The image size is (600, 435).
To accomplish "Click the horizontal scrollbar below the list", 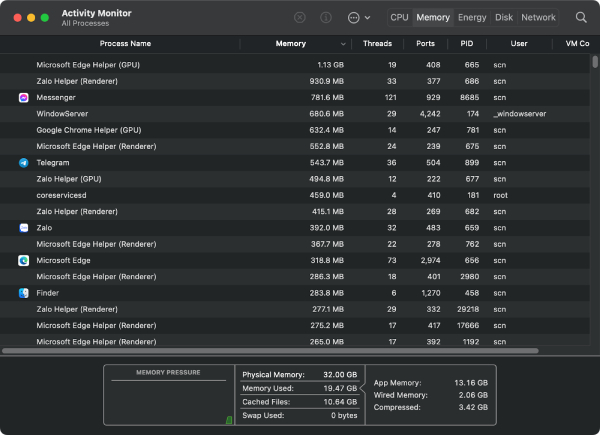I will [x=270, y=351].
